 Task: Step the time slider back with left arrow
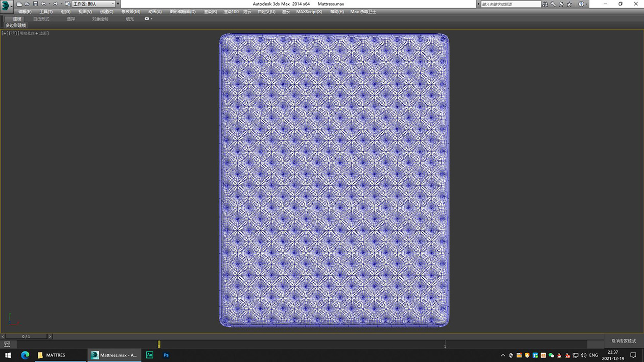tap(3, 336)
